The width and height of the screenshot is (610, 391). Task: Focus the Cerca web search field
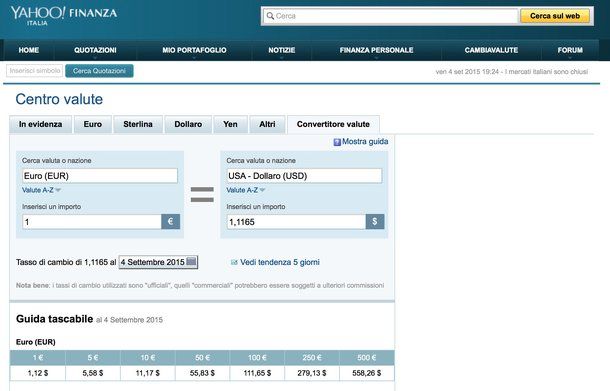click(x=391, y=16)
